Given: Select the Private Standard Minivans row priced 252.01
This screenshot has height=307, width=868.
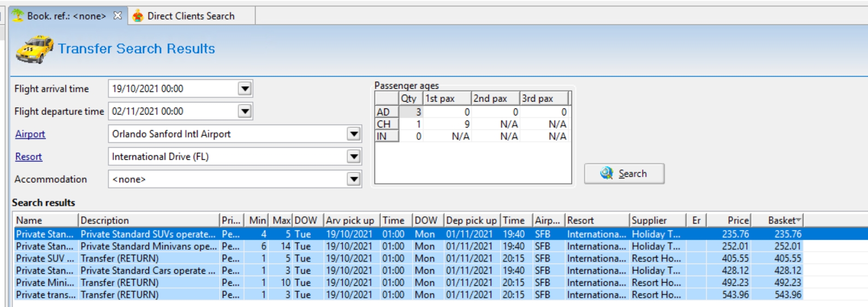Looking at the screenshot, I should pyautogui.click(x=408, y=246).
